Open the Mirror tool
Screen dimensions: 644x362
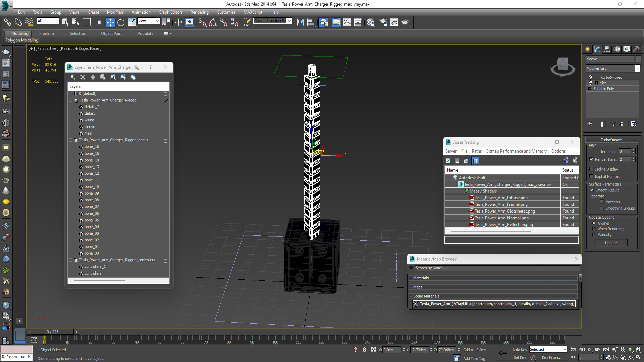click(300, 22)
